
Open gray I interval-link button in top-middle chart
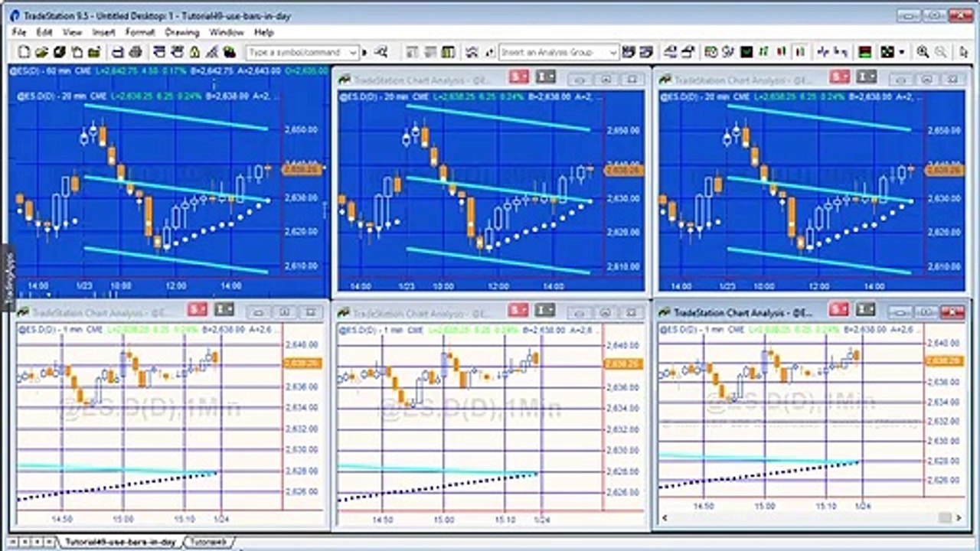(546, 77)
